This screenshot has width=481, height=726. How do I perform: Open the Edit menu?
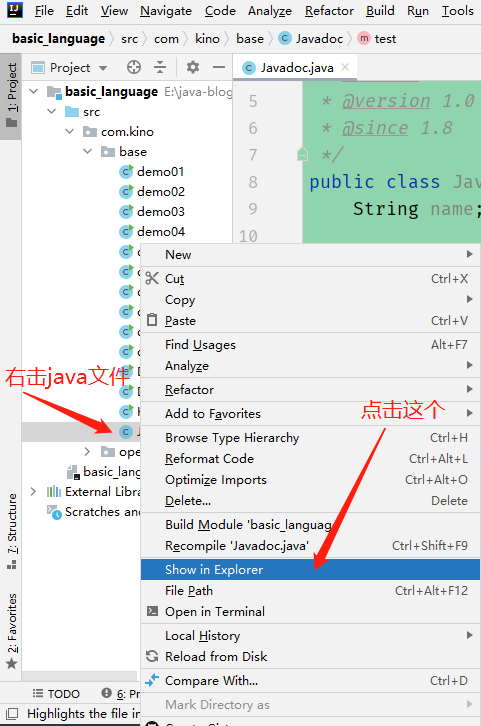click(x=76, y=11)
